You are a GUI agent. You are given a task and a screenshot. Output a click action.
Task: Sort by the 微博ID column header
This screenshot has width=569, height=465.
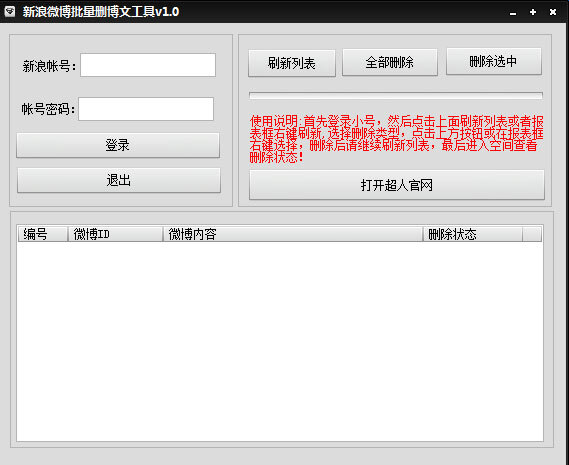click(115, 234)
